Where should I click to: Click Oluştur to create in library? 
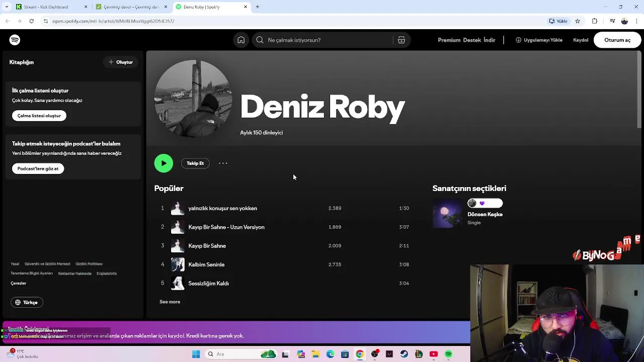pos(121,62)
